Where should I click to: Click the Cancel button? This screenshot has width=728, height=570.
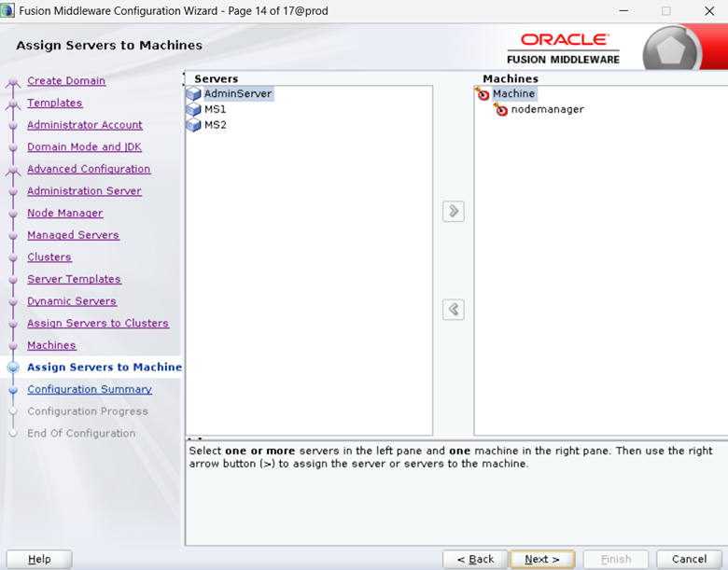pyautogui.click(x=690, y=560)
